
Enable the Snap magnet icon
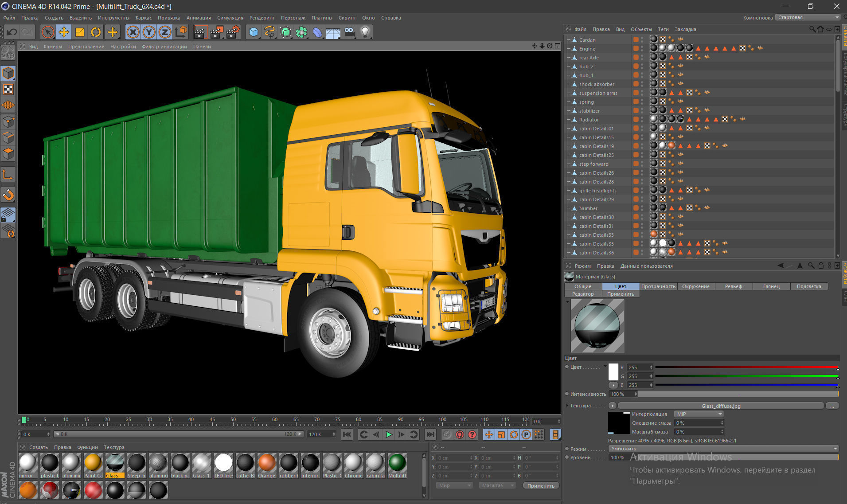pos(8,195)
